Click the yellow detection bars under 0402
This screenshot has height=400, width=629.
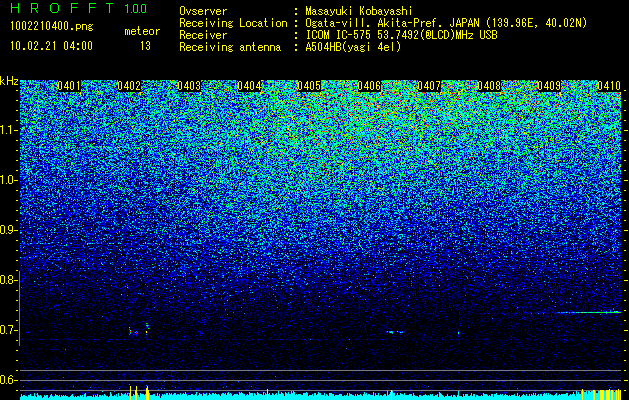139,392
